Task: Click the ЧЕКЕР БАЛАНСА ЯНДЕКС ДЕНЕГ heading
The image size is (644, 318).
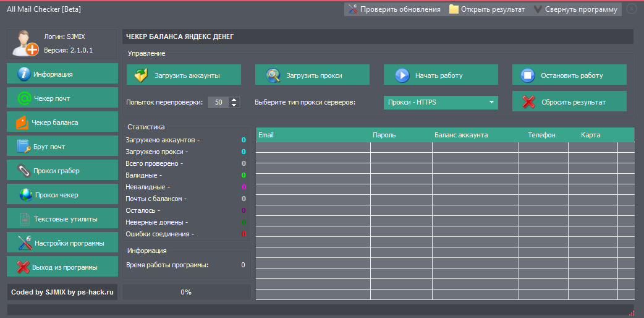Action: (x=180, y=37)
